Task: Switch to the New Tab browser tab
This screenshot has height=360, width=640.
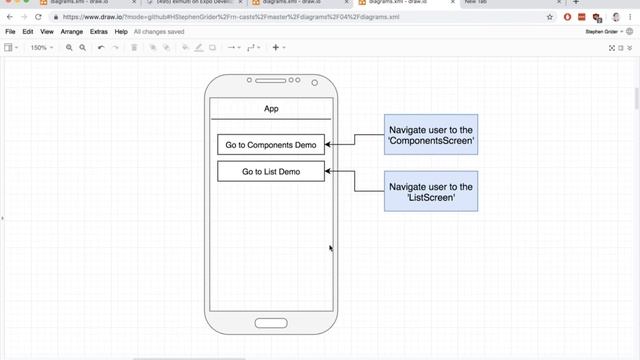Action: (513, 2)
